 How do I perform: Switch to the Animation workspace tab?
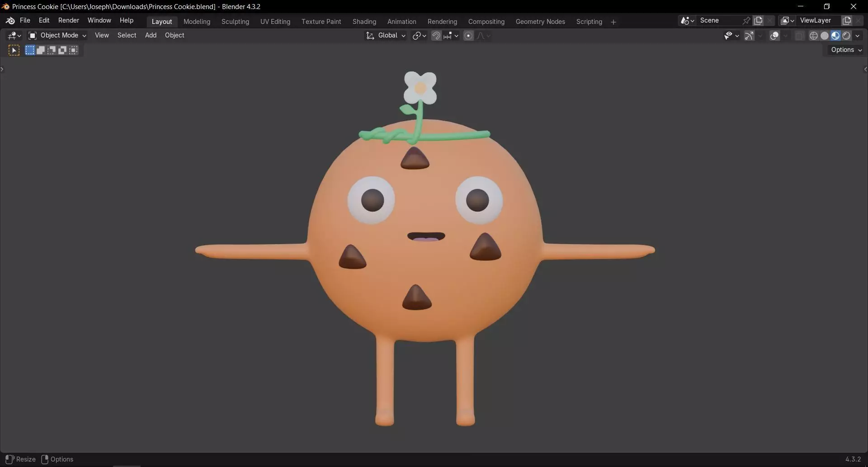tap(401, 22)
